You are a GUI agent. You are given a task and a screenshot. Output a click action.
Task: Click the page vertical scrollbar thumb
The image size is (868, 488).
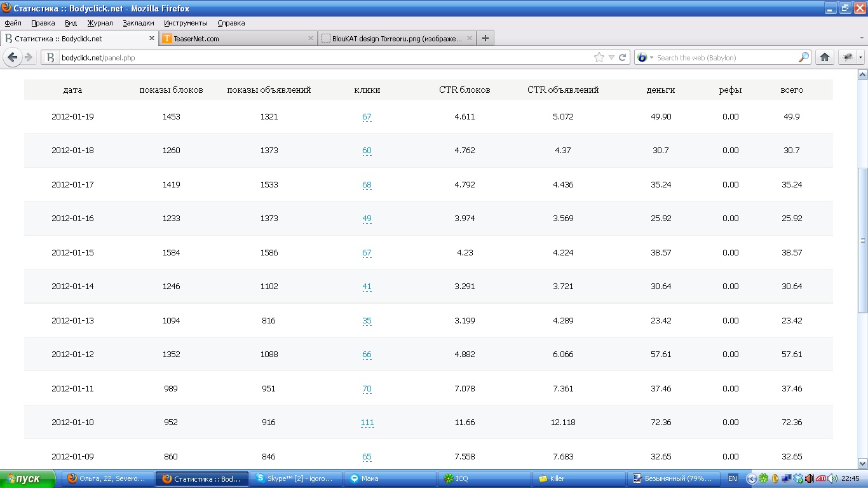(x=862, y=240)
